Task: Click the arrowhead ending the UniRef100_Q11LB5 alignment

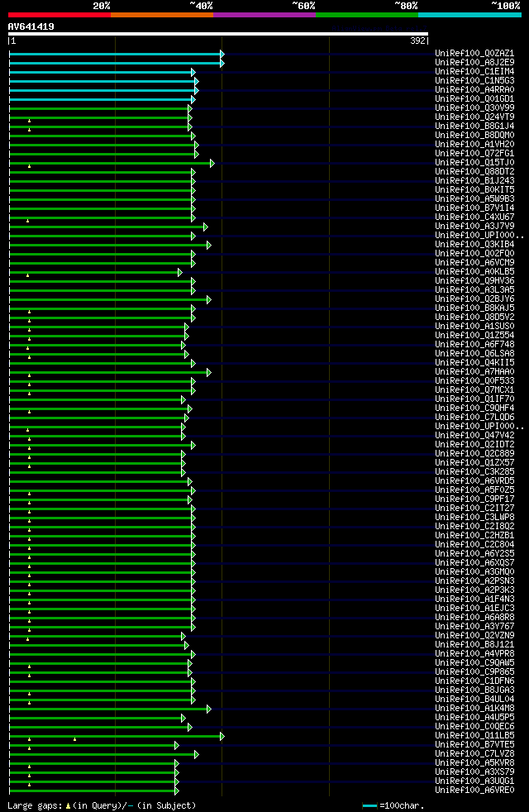Action: tap(222, 737)
